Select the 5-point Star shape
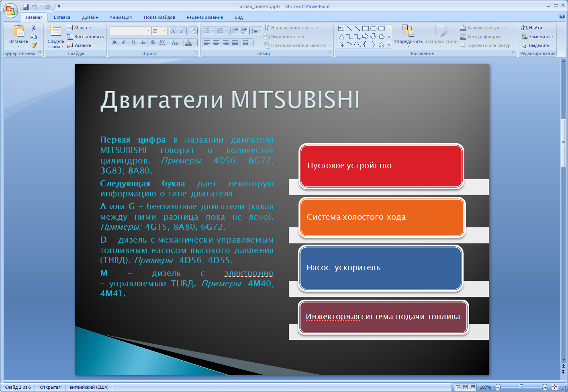Image resolution: width=568 pixels, height=392 pixels. click(382, 45)
